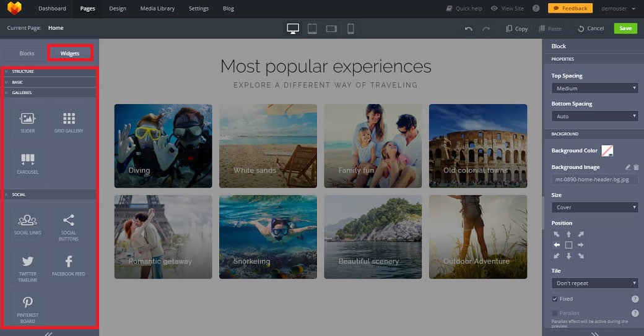Add the Pinterest Board widget
This screenshot has height=336, width=644.
tap(27, 306)
